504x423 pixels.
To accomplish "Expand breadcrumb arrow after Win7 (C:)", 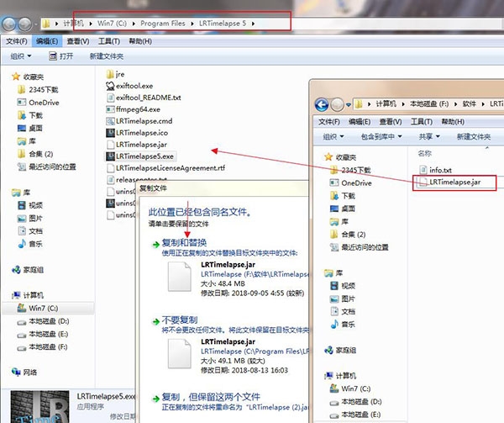I will [x=134, y=24].
